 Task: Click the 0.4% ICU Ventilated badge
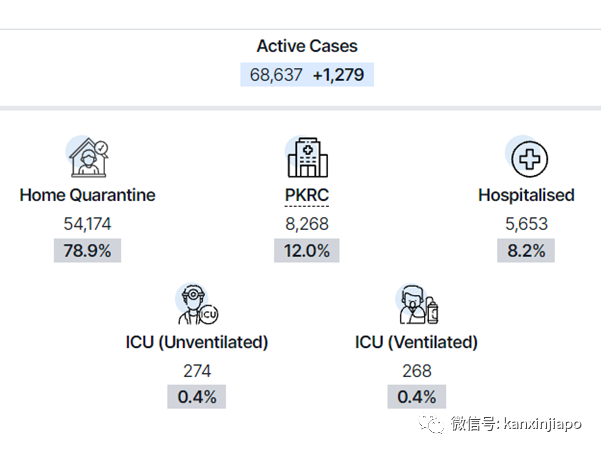click(x=417, y=397)
